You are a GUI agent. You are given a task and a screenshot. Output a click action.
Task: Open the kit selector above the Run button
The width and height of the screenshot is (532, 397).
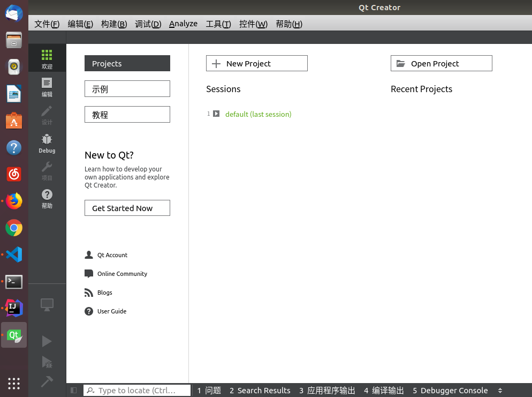(47, 304)
